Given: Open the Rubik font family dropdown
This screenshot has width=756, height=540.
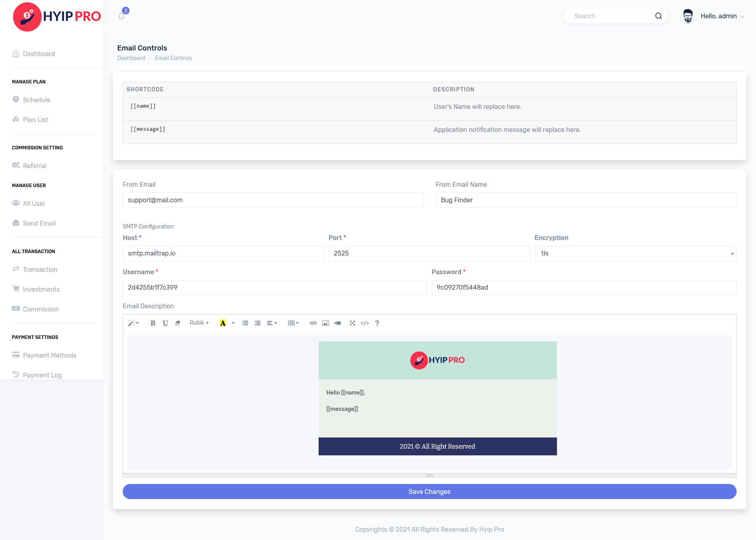Looking at the screenshot, I should 199,323.
